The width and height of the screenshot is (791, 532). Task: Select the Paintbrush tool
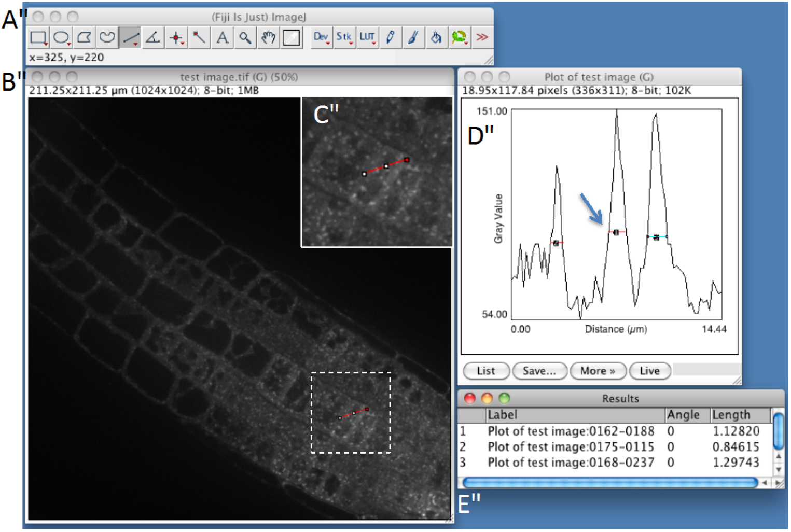413,37
